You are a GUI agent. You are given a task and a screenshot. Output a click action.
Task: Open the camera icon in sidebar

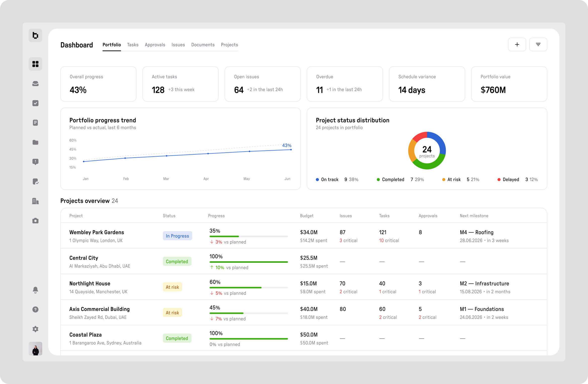coord(35,221)
